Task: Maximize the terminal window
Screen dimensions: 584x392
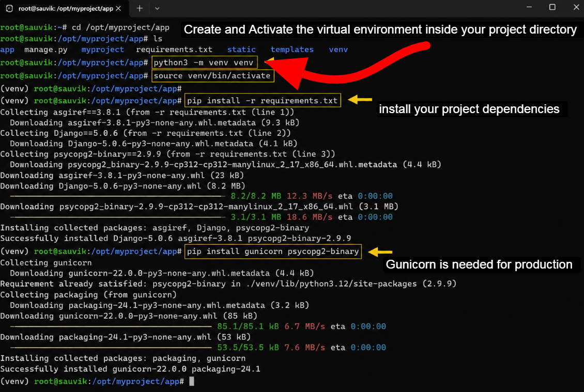Action: point(552,7)
